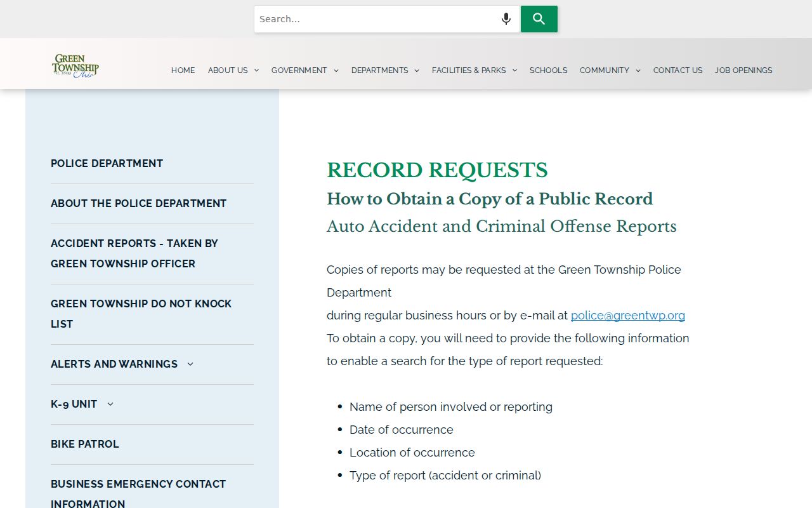Open the Contact Us page

click(x=678, y=70)
